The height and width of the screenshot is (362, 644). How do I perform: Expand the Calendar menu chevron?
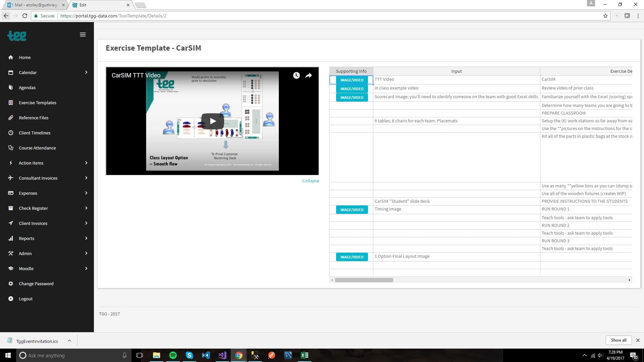86,72
